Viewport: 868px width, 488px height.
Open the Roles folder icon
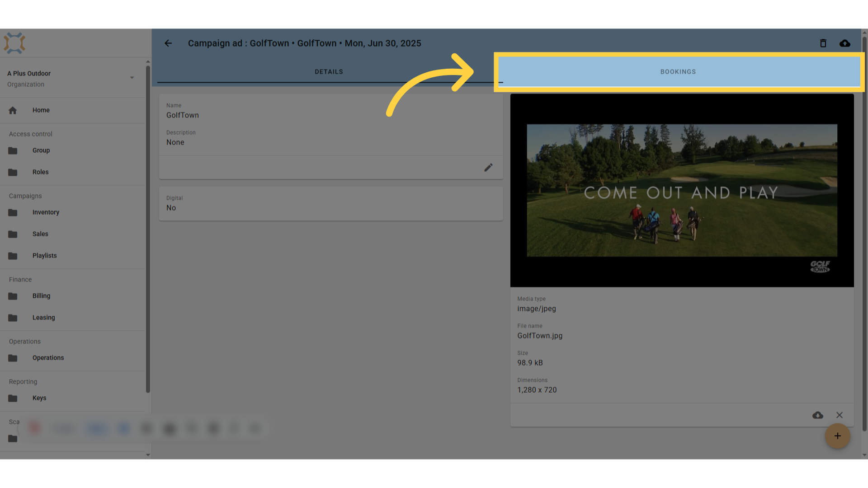pyautogui.click(x=13, y=172)
